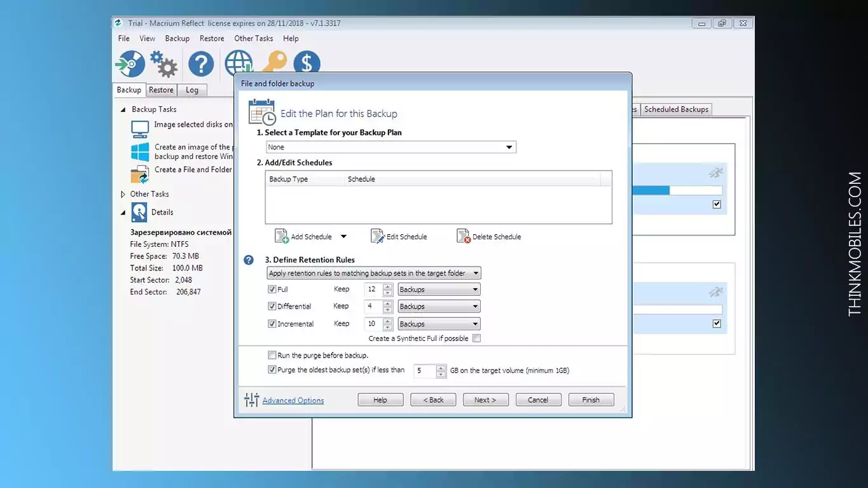Toggle the Differential retention checkbox

(272, 306)
